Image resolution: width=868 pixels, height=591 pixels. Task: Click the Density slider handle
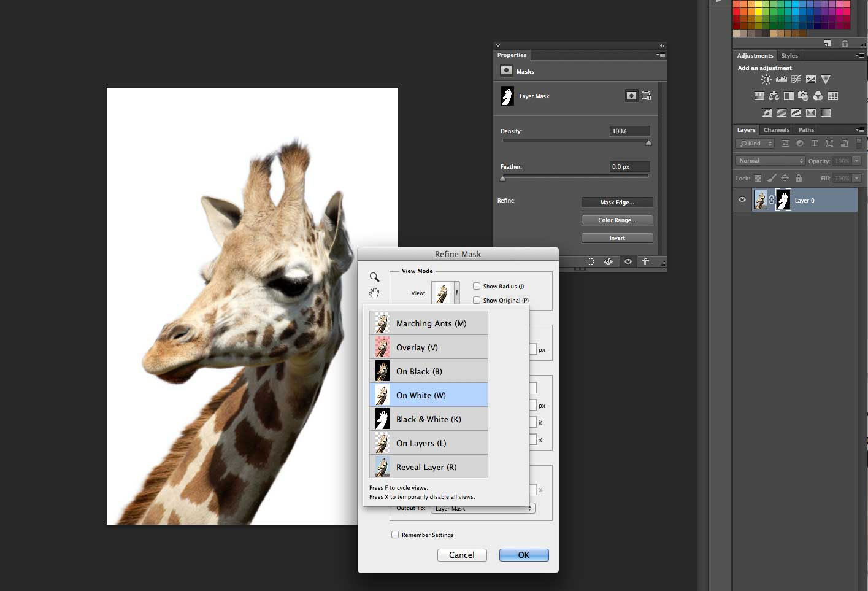click(x=648, y=143)
